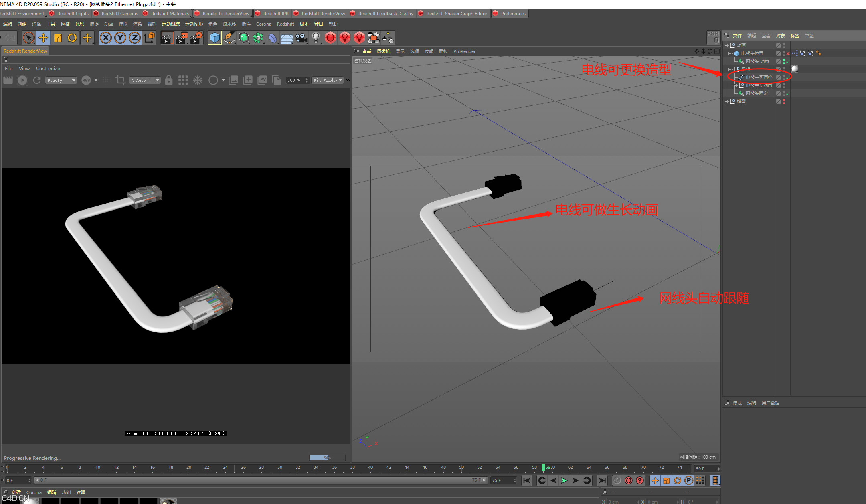The height and width of the screenshot is (504, 866).
Task: Open the 运动图形 menu
Action: tap(194, 24)
